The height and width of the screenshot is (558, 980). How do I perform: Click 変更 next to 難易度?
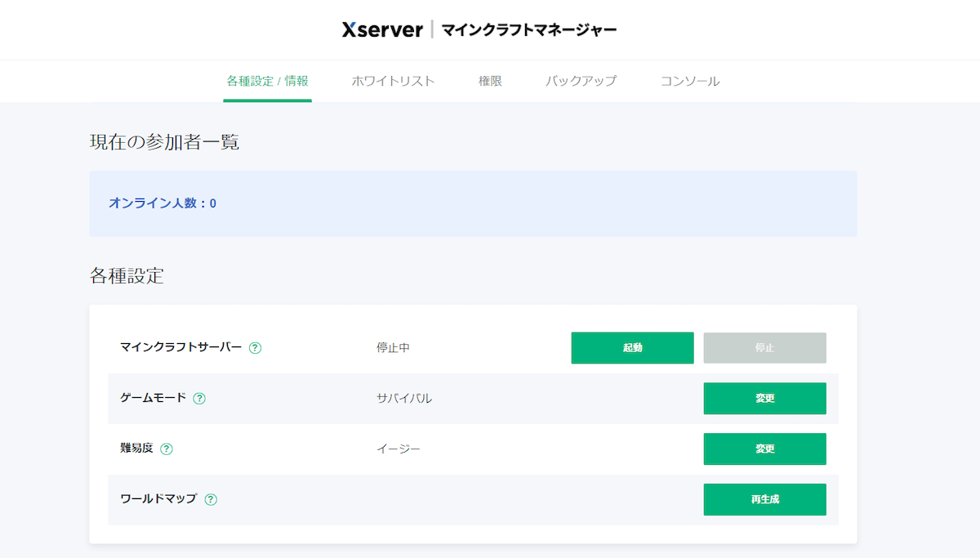[764, 449]
